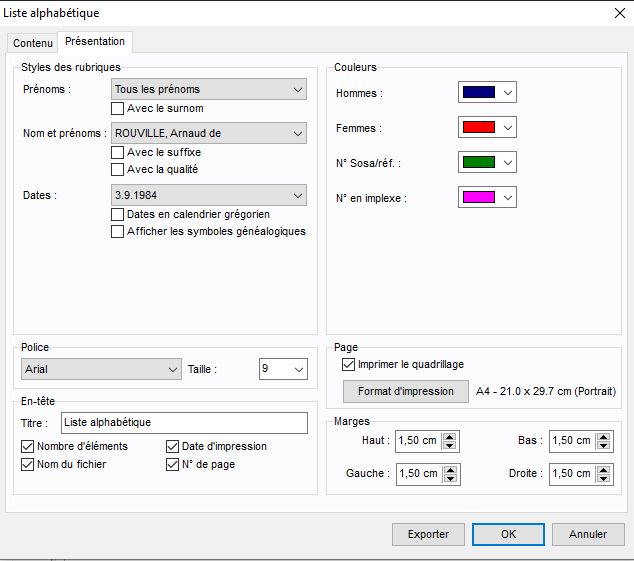Decrease the Bas margin with down arrow

[x=604, y=446]
